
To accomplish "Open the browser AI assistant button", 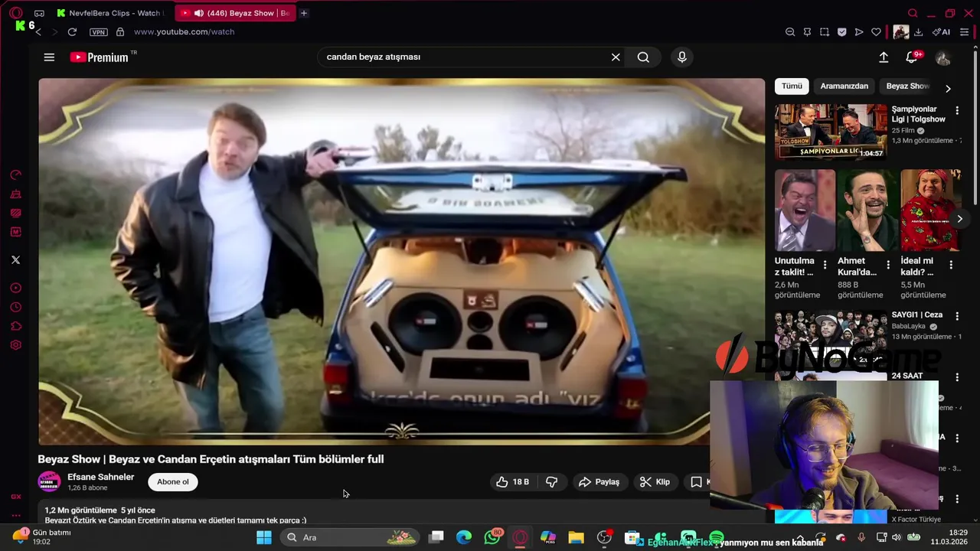I will pyautogui.click(x=941, y=32).
